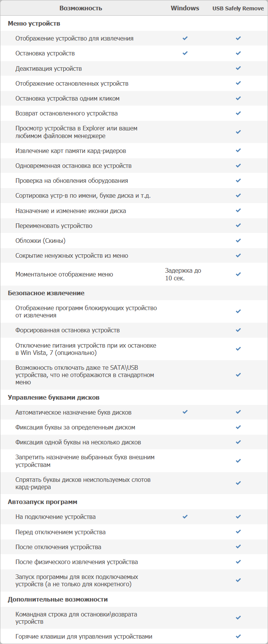Click the USB Safely Remove column header

coord(238,8)
